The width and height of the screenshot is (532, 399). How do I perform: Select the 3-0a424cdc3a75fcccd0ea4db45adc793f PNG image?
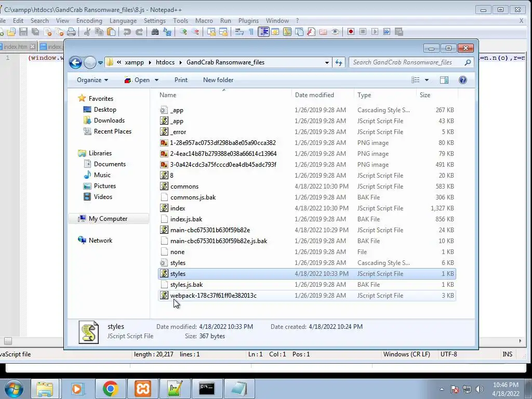[307, 165]
